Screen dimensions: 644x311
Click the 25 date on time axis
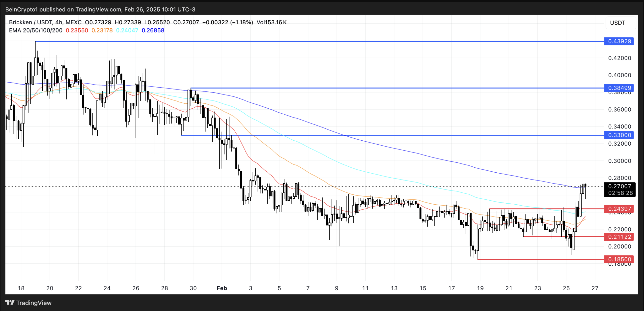566,288
